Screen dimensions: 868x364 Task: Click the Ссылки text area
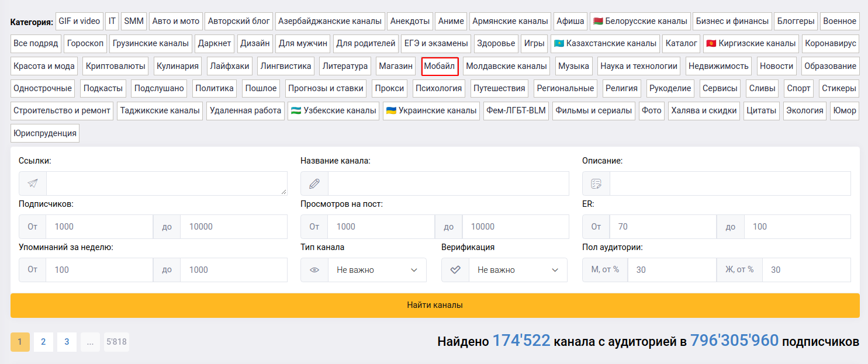[167, 183]
